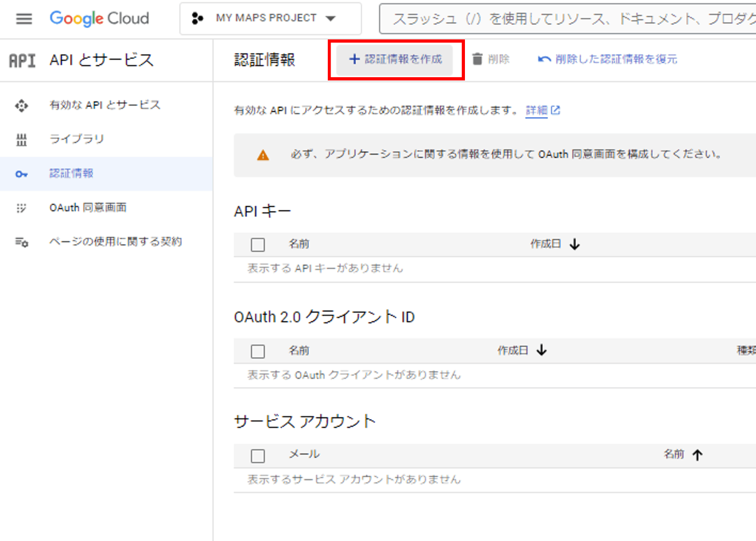The width and height of the screenshot is (756, 541).
Task: Click the Google Cloud logo
Action: tap(99, 18)
